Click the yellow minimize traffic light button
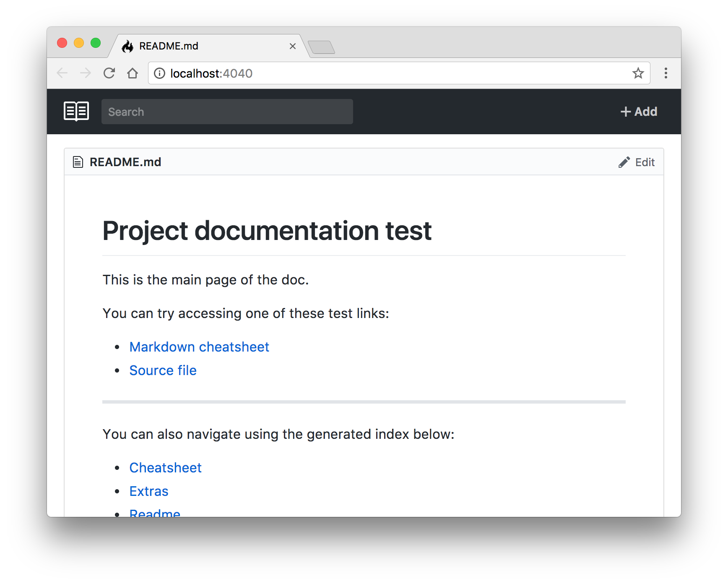Screen dimensions: 728x584 pyautogui.click(x=79, y=43)
